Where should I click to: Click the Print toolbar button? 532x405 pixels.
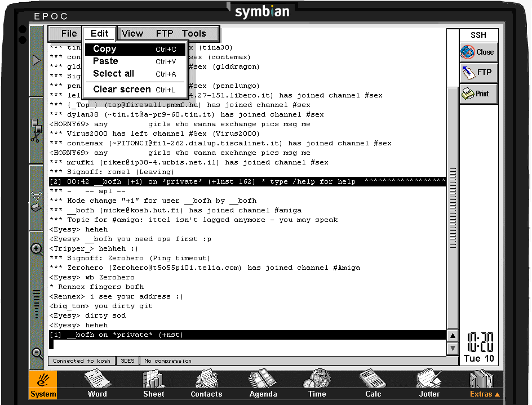pyautogui.click(x=478, y=94)
